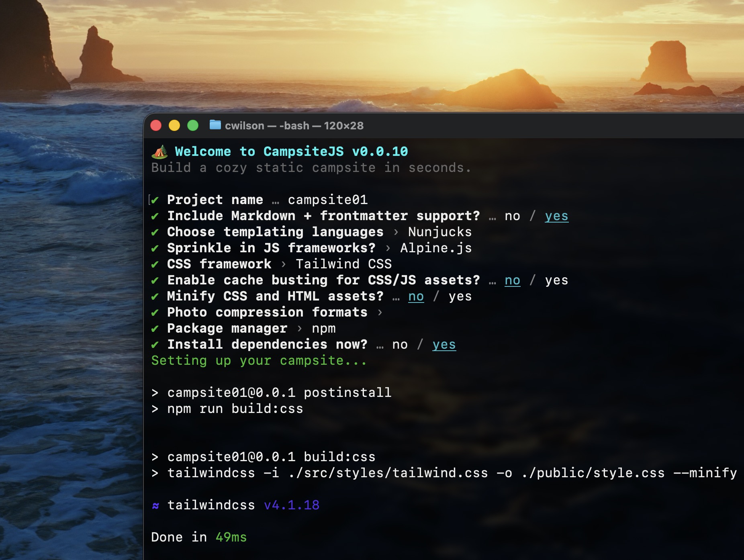This screenshot has height=560, width=744.
Task: Click underlined 'no' on the cache busting line
Action: (512, 280)
